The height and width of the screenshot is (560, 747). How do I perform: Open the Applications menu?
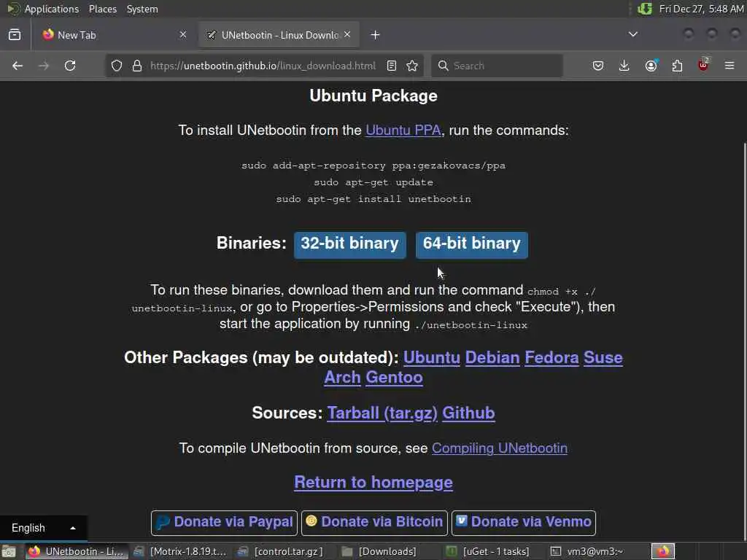(52, 9)
